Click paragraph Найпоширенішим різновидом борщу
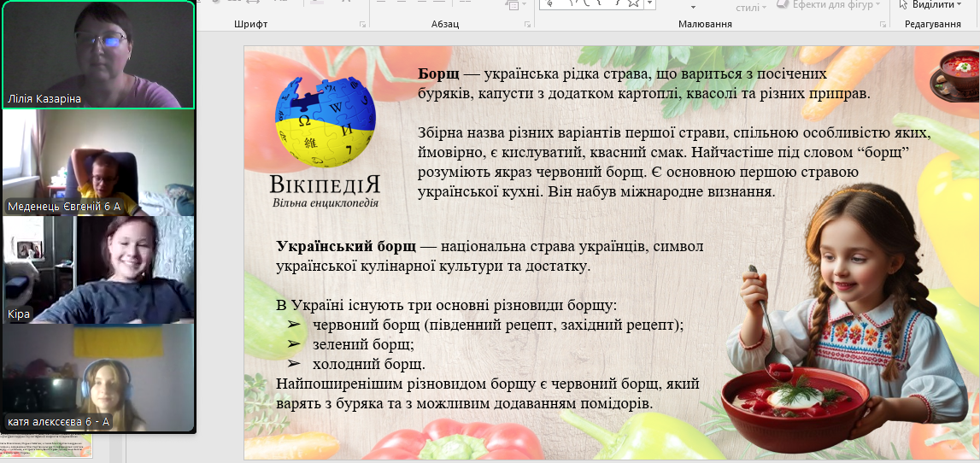Image resolution: width=980 pixels, height=463 pixels. click(488, 393)
